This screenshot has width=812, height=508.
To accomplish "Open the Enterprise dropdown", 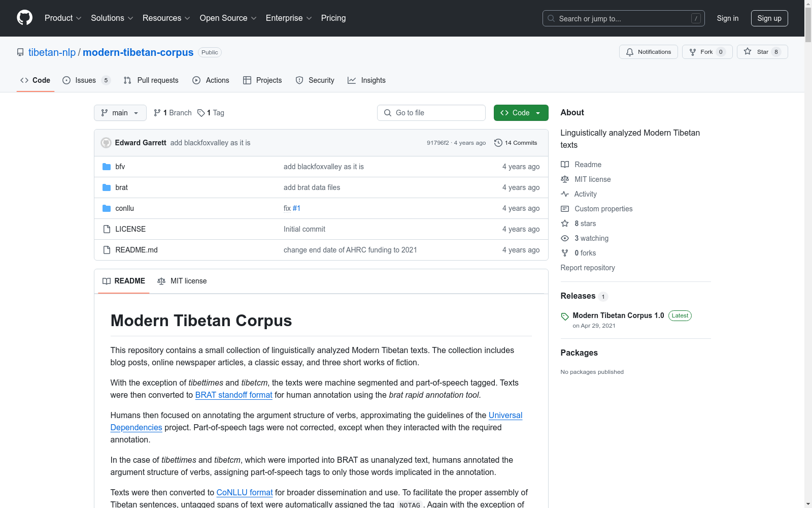I will click(x=289, y=18).
